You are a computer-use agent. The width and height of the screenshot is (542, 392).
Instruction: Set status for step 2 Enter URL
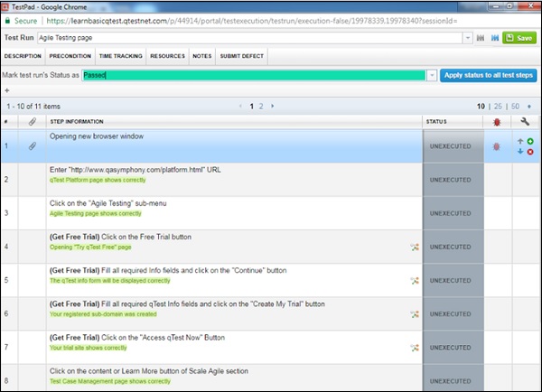tap(453, 180)
